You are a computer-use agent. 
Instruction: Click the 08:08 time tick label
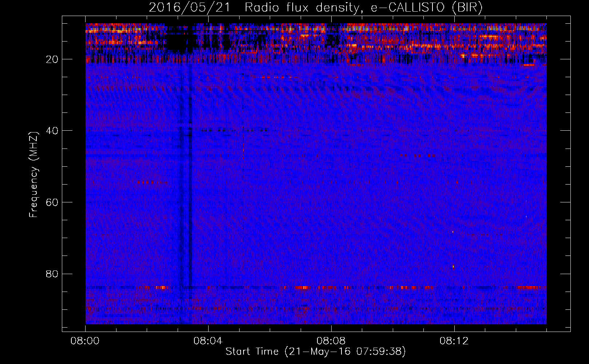(331, 341)
